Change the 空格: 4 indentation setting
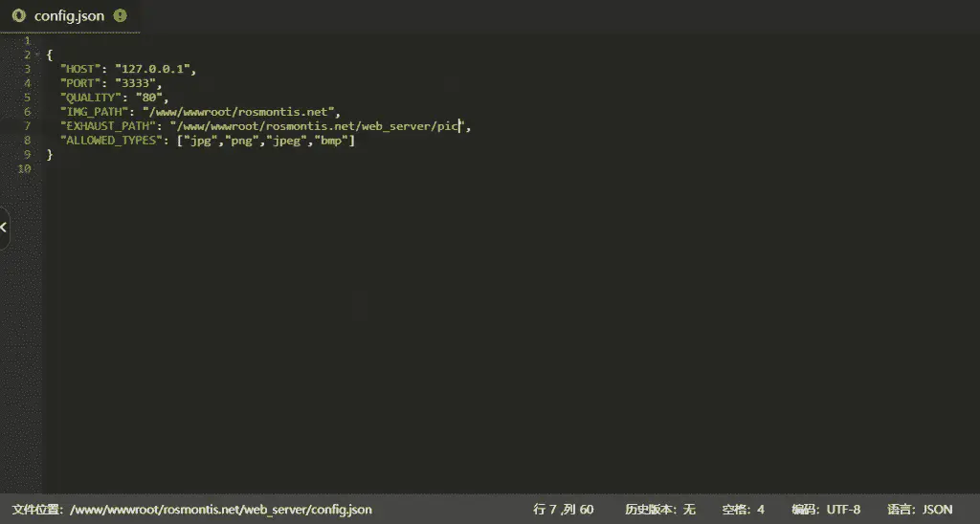This screenshot has height=524, width=980. (743, 510)
